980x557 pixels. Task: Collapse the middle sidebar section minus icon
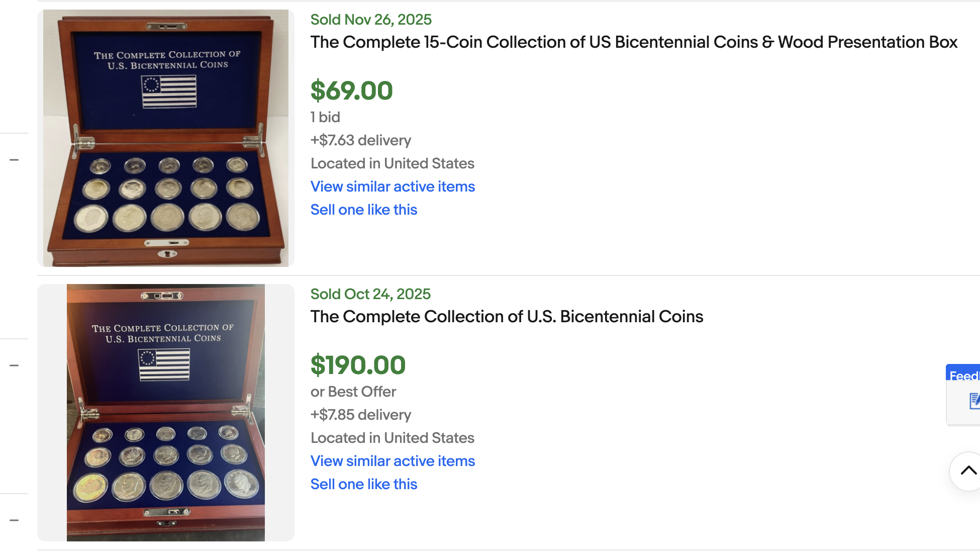click(14, 365)
